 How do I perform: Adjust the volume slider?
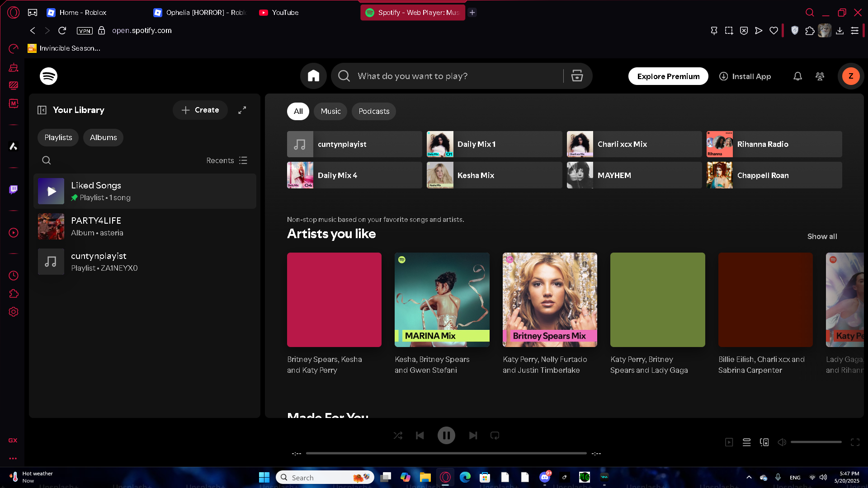point(816,442)
